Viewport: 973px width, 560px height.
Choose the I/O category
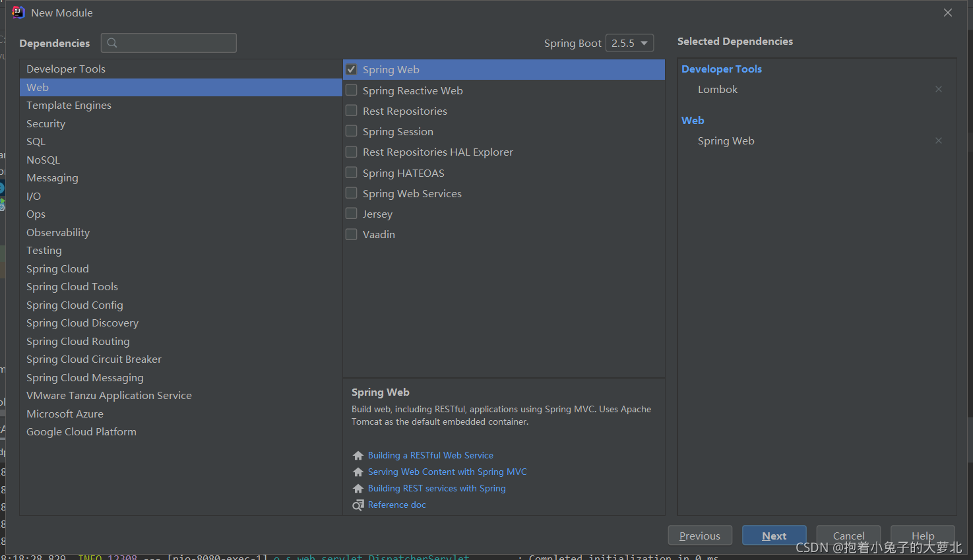click(x=181, y=196)
